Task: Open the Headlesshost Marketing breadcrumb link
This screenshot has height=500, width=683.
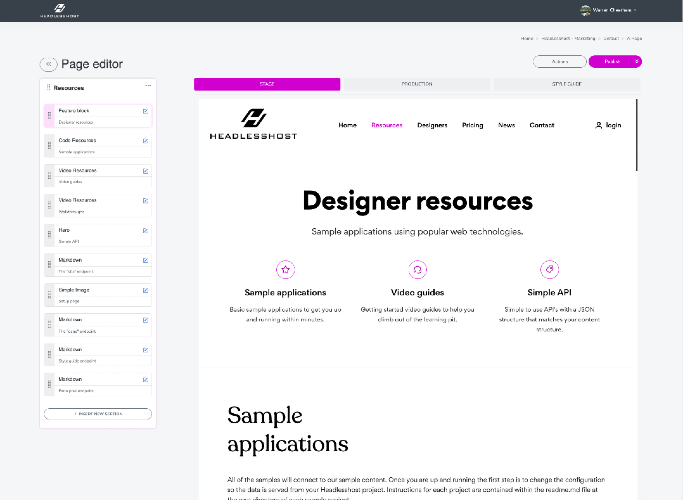Action: [568, 38]
